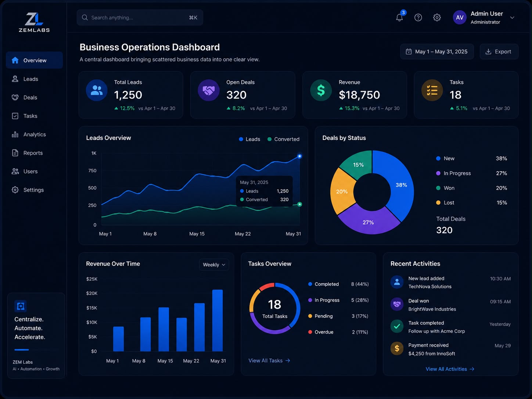The height and width of the screenshot is (399, 532).
Task: Click the ZemLabs logo
Action: coord(34,22)
